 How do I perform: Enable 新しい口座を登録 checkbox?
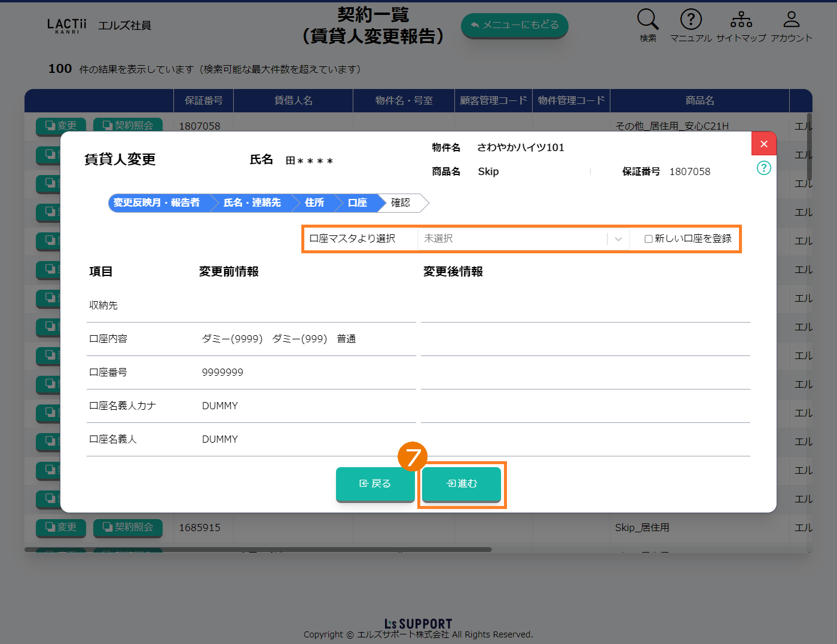648,239
